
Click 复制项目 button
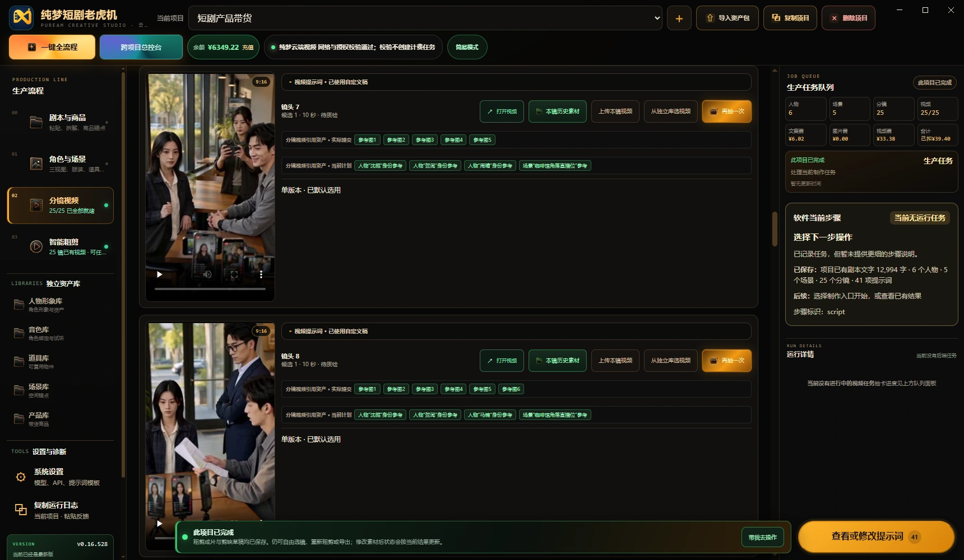(x=790, y=18)
